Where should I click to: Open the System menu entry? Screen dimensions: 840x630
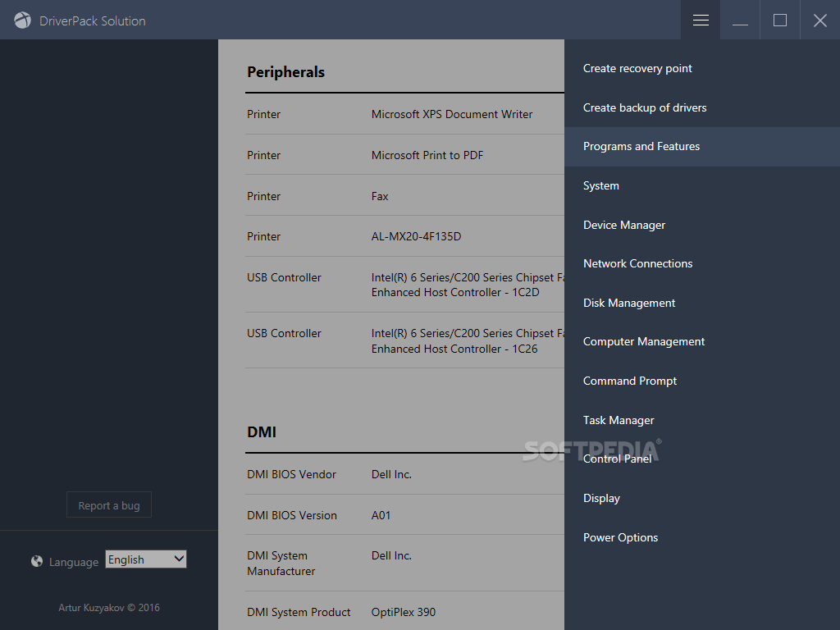(x=702, y=185)
